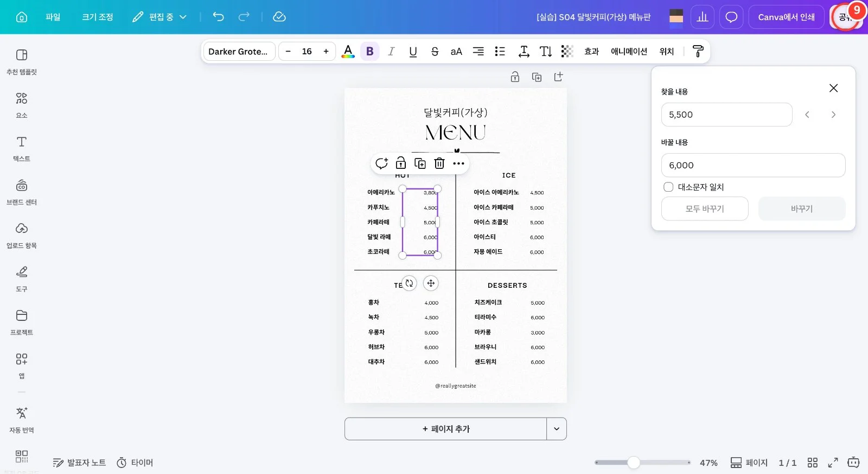The height and width of the screenshot is (474, 868).
Task: Click the 바꿀 내용 replace field
Action: click(x=753, y=165)
